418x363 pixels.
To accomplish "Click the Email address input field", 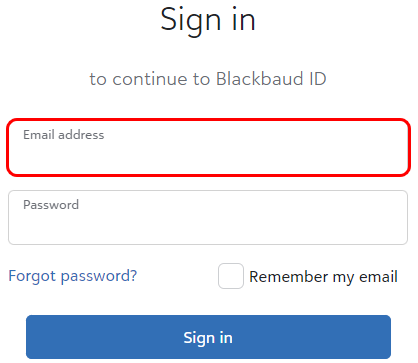I will pyautogui.click(x=208, y=147).
